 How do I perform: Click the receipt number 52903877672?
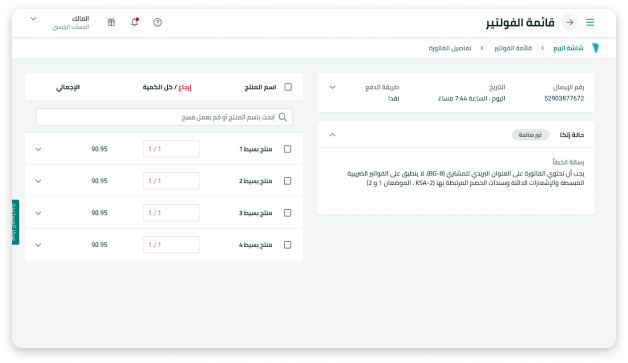click(x=564, y=99)
